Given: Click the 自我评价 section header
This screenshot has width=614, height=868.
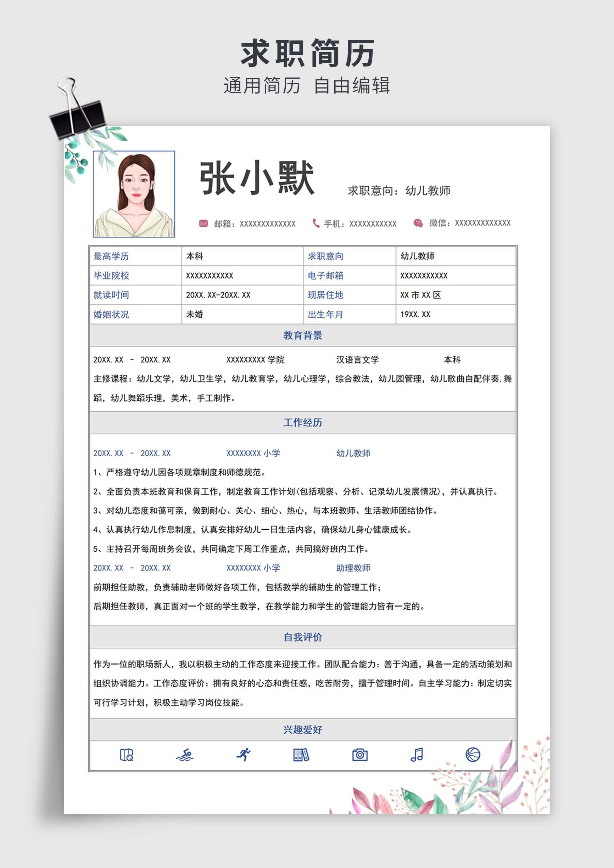Looking at the screenshot, I should pyautogui.click(x=303, y=637).
